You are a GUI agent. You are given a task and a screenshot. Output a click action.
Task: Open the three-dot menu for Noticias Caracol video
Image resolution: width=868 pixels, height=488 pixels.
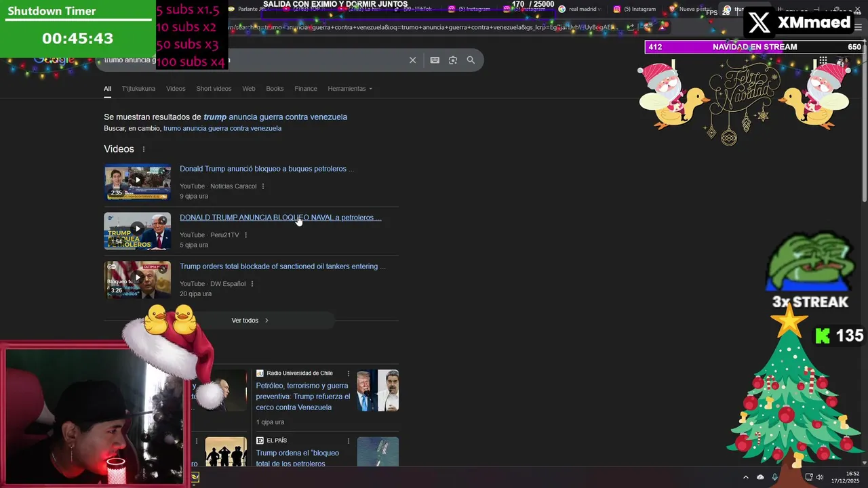click(x=263, y=186)
